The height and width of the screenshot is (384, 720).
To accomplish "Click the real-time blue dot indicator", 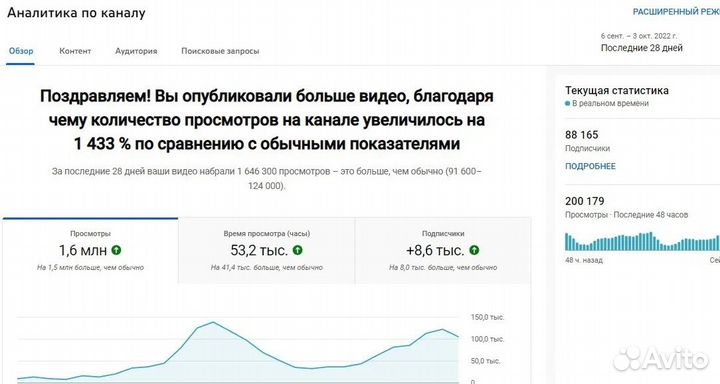I will tap(568, 104).
